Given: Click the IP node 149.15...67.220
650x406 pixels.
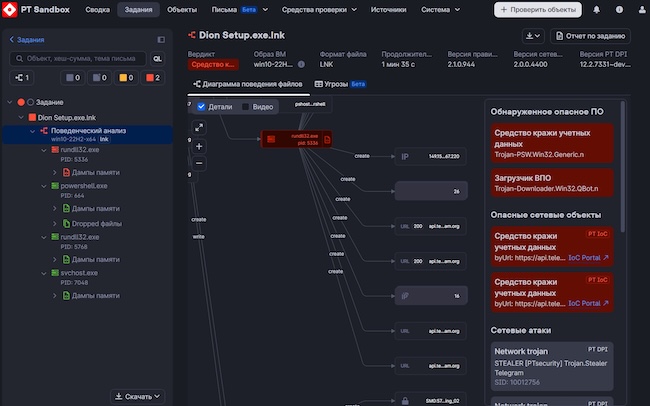Looking at the screenshot, I should (x=431, y=156).
